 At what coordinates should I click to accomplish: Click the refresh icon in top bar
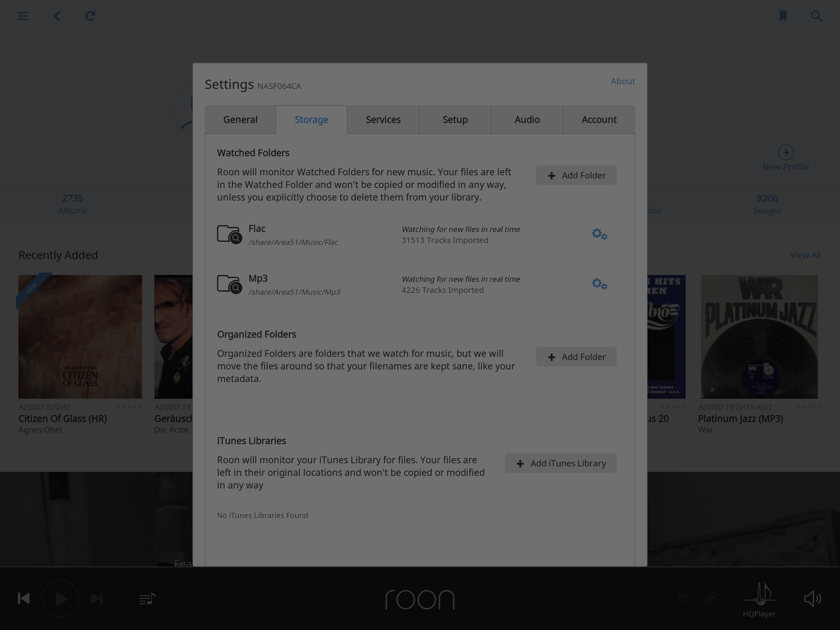click(90, 16)
